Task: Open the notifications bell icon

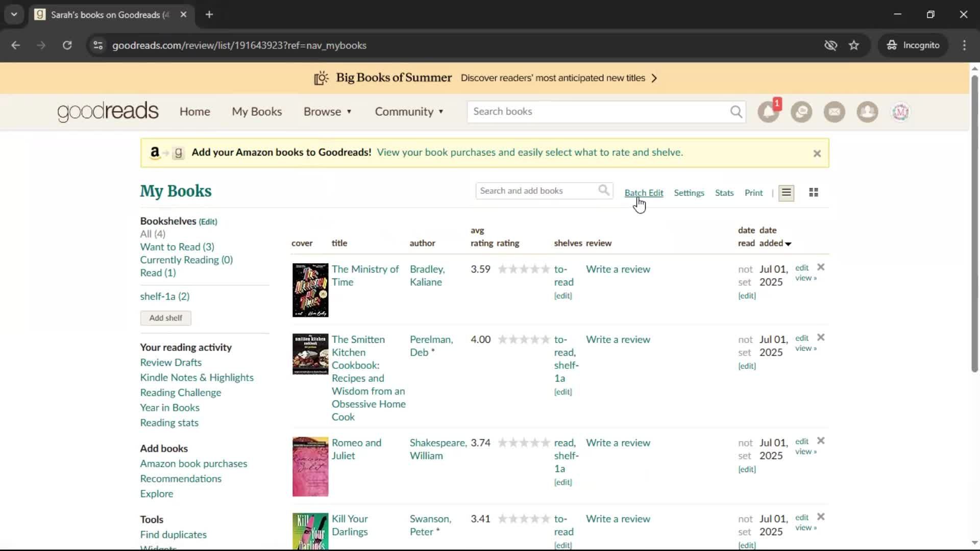Action: pos(768,112)
